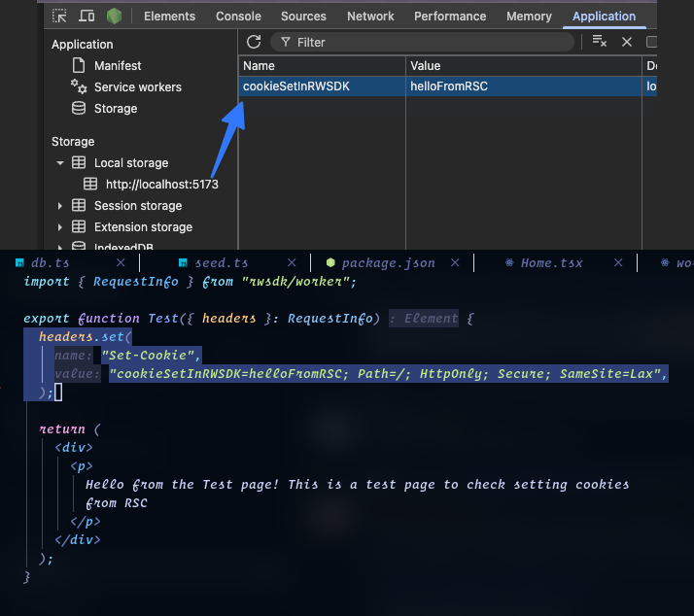694x616 pixels.
Task: Click the "Set-Cookie" string in code
Action: pyautogui.click(x=149, y=355)
